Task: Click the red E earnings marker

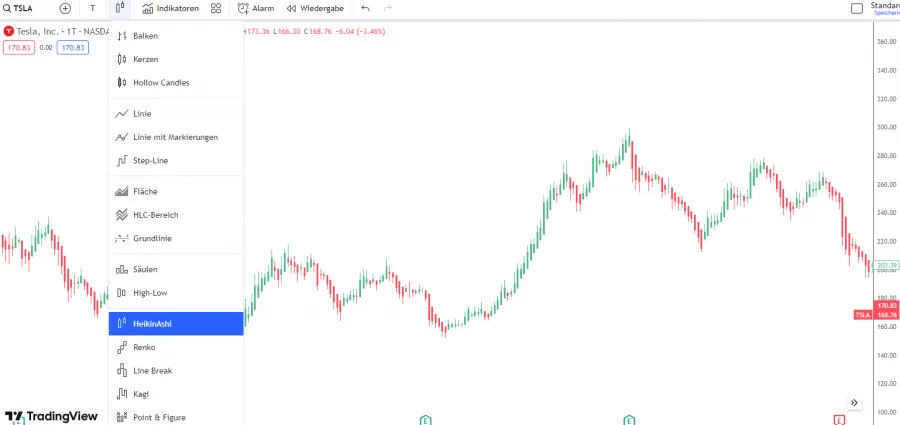Action: (839, 420)
